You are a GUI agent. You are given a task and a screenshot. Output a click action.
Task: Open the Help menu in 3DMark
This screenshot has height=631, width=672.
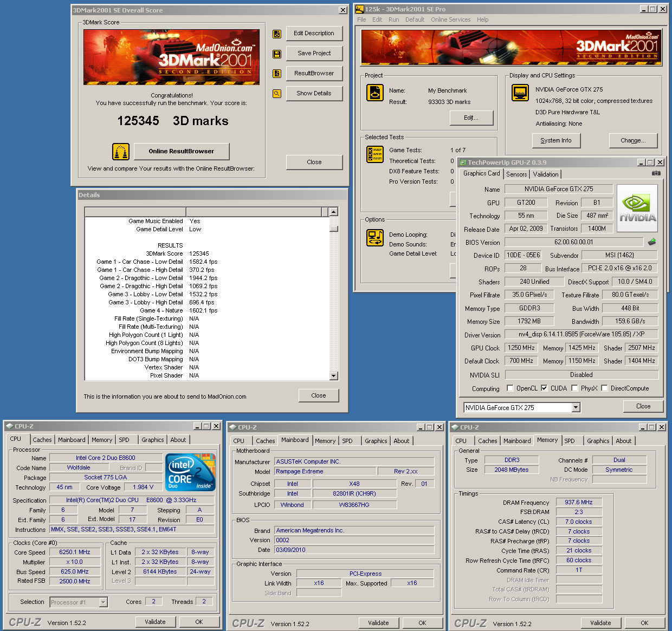click(483, 19)
